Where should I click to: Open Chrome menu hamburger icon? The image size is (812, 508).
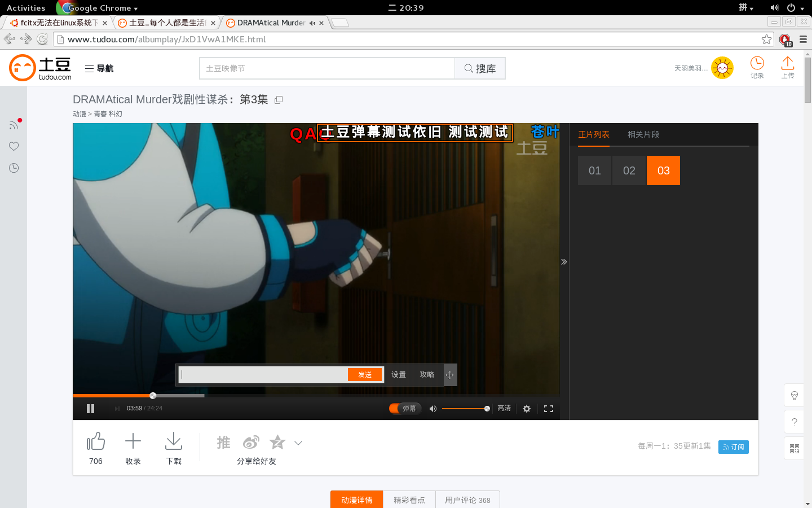(x=804, y=39)
